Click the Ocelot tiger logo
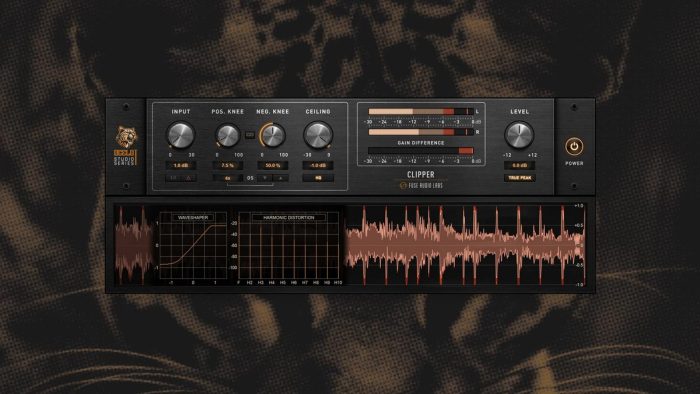This screenshot has width=700, height=394. point(126,137)
